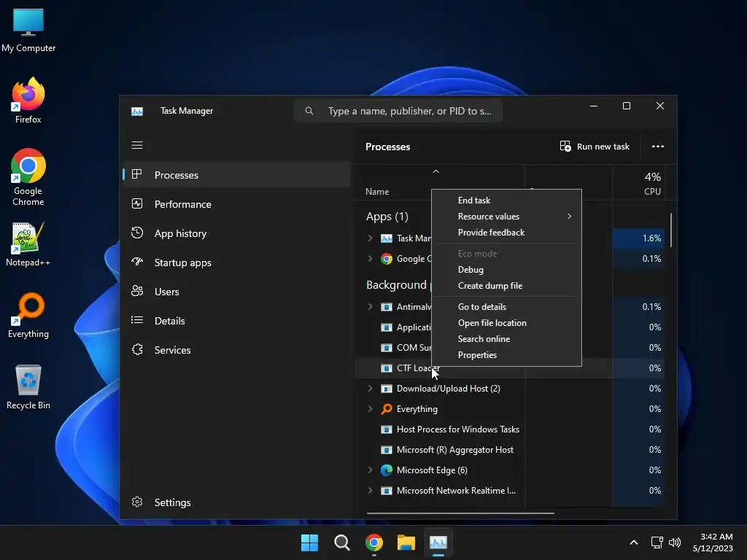Click the Task Manager taskbar icon
747x560 pixels.
coord(438,542)
